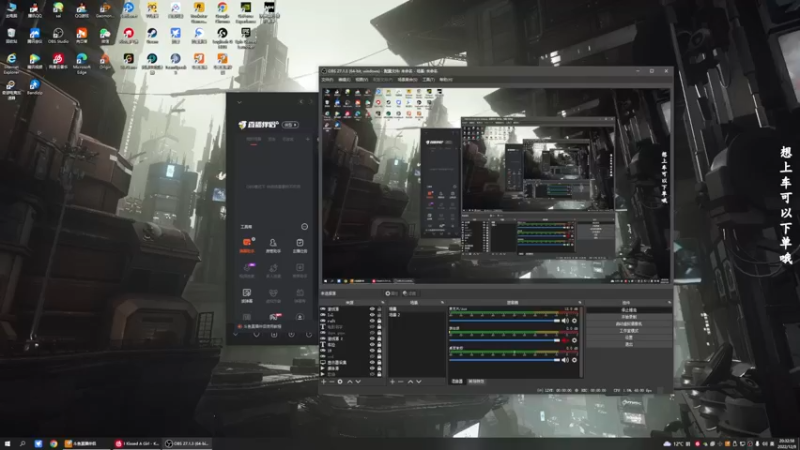Viewport: 800px width, 450px height.
Task: Adjust Mic/Aux volume slider
Action: [505, 321]
